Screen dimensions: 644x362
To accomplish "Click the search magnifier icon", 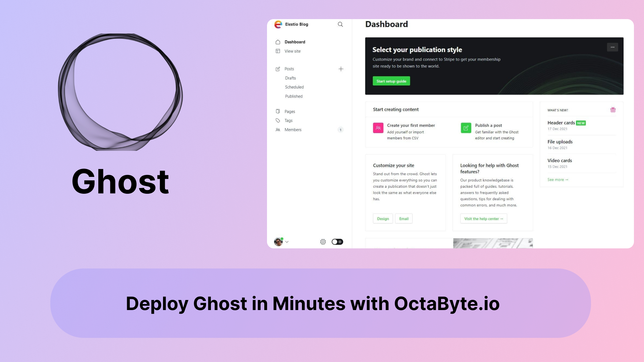I will 340,24.
